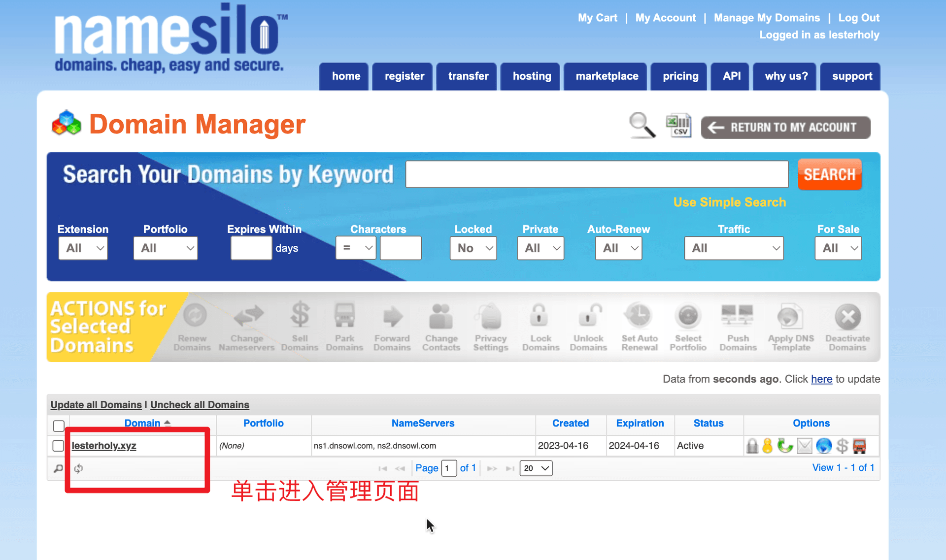Go to last page arrow in pager
This screenshot has height=560, width=946.
(x=510, y=468)
